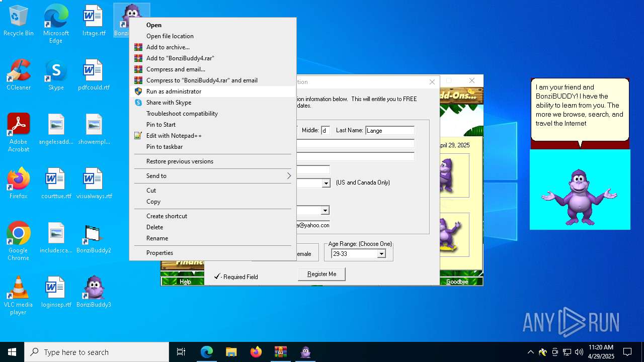644x362 pixels.
Task: Select BonziBuddy2 desktop icon
Action: [x=94, y=238]
